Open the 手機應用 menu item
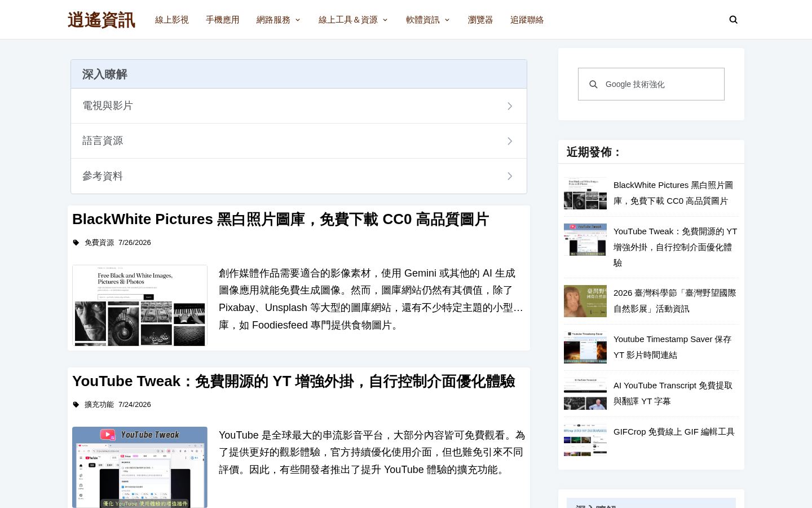Image resolution: width=812 pixels, height=508 pixels. [223, 20]
